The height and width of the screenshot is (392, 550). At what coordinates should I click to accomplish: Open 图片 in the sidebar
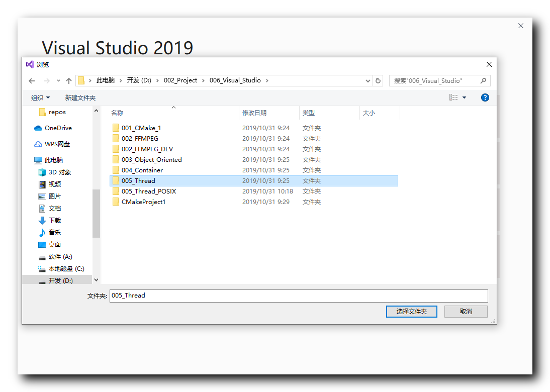tap(50, 197)
